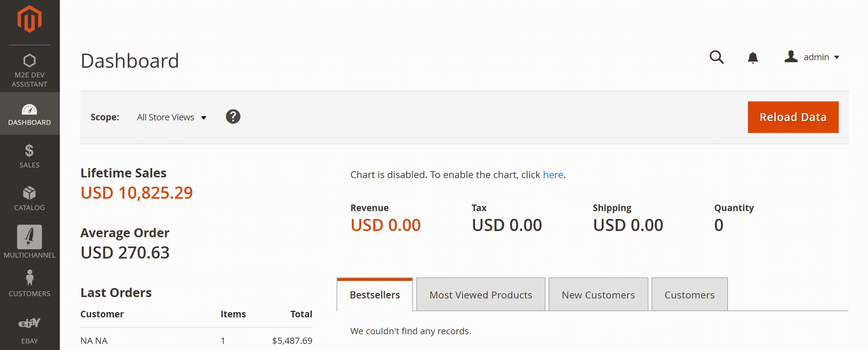
Task: Select the Customers tab
Action: 689,295
